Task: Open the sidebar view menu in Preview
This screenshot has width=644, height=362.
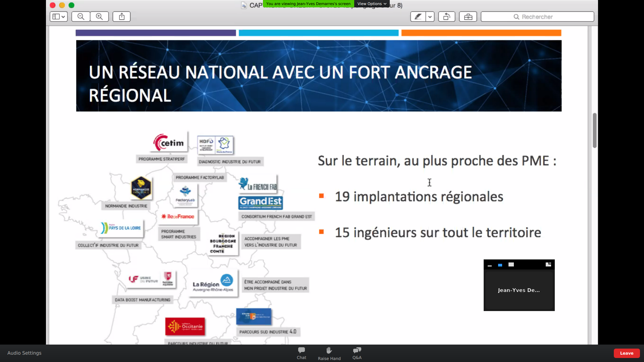Action: [59, 16]
